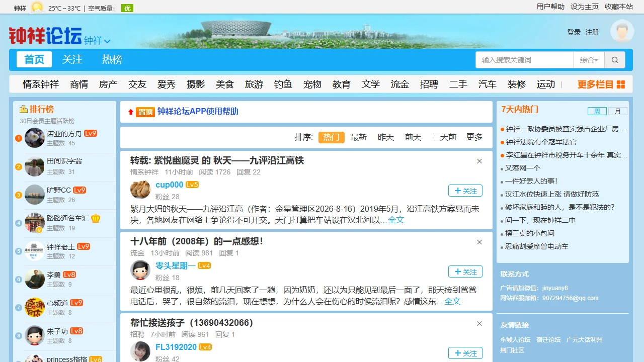Click the search magnifier icon

point(615,60)
